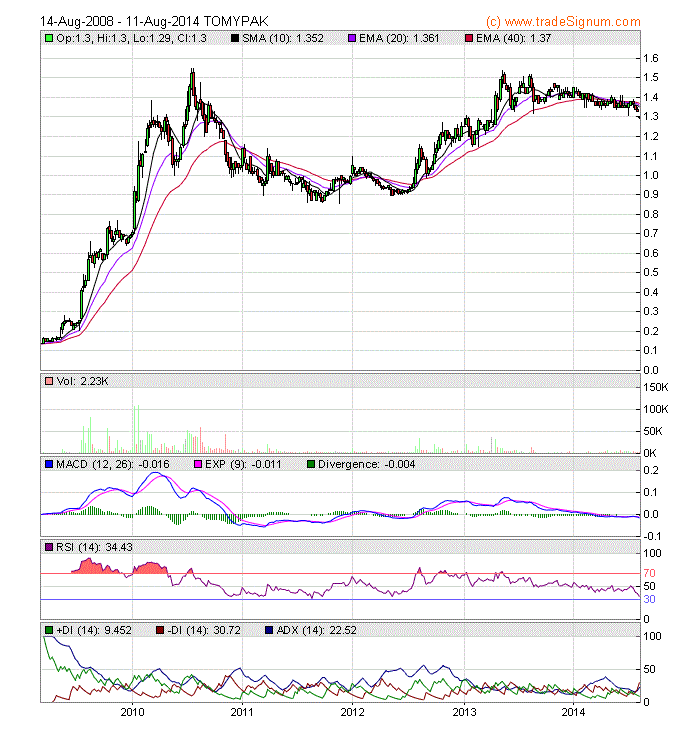Click the green OHLC legend swatch
Viewport: 680px width, 733px height.
pyautogui.click(x=49, y=38)
